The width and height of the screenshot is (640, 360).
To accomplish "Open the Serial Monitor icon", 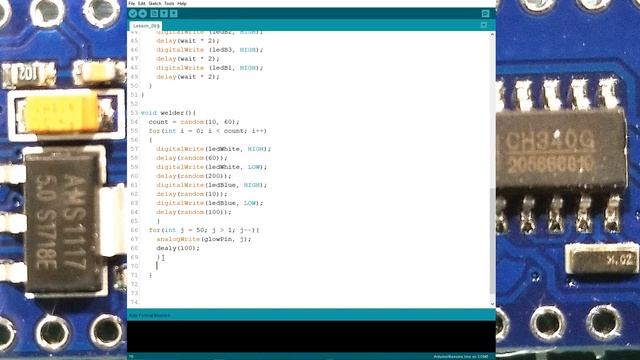I will (485, 13).
